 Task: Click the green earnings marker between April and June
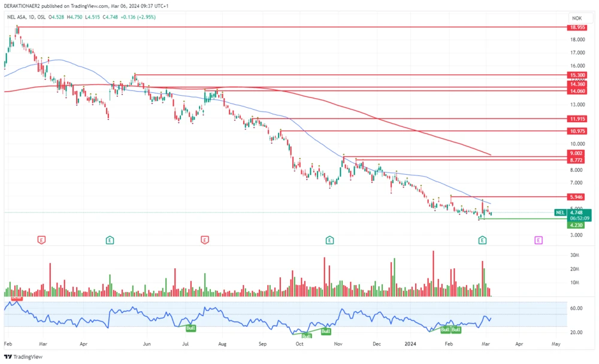(110, 240)
